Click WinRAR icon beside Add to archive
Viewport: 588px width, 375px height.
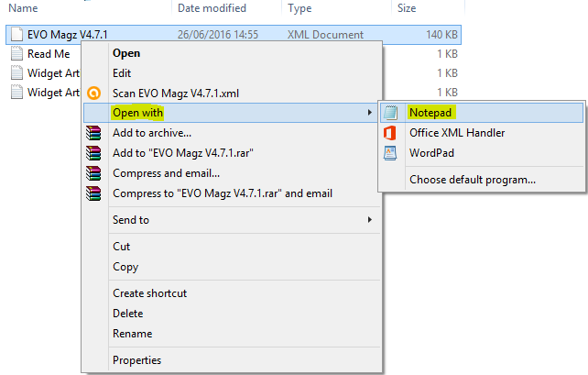pos(93,133)
